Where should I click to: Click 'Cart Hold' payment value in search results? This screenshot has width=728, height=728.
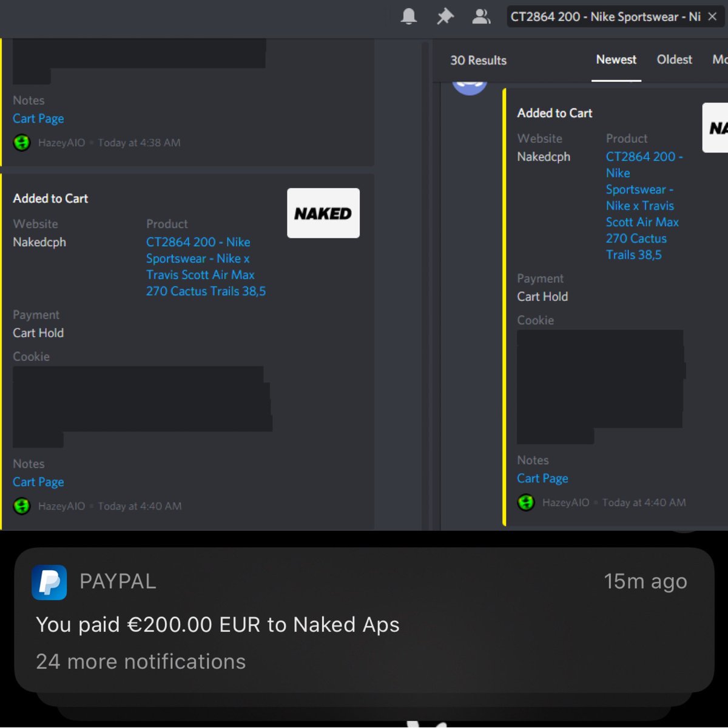(542, 297)
